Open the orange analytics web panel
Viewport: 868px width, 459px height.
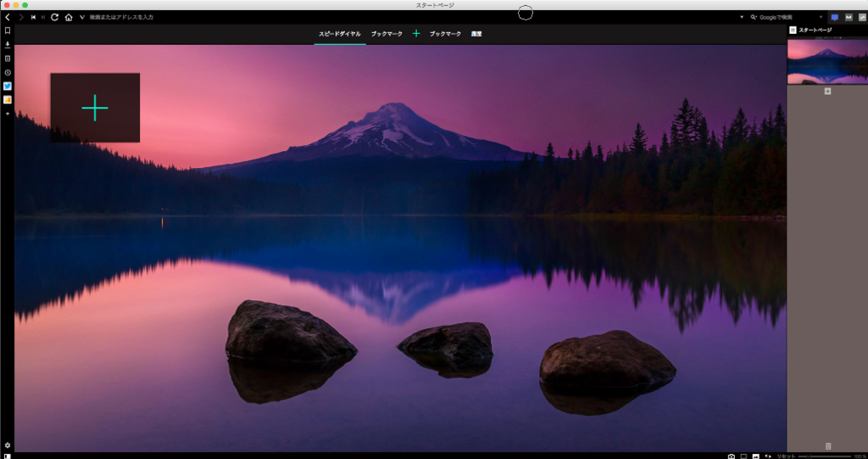(7, 100)
